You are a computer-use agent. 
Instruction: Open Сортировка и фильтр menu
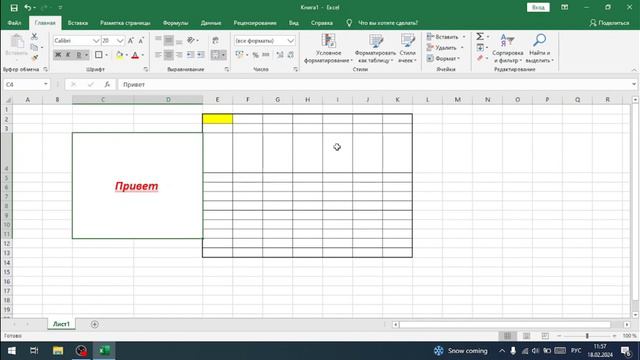[x=507, y=48]
